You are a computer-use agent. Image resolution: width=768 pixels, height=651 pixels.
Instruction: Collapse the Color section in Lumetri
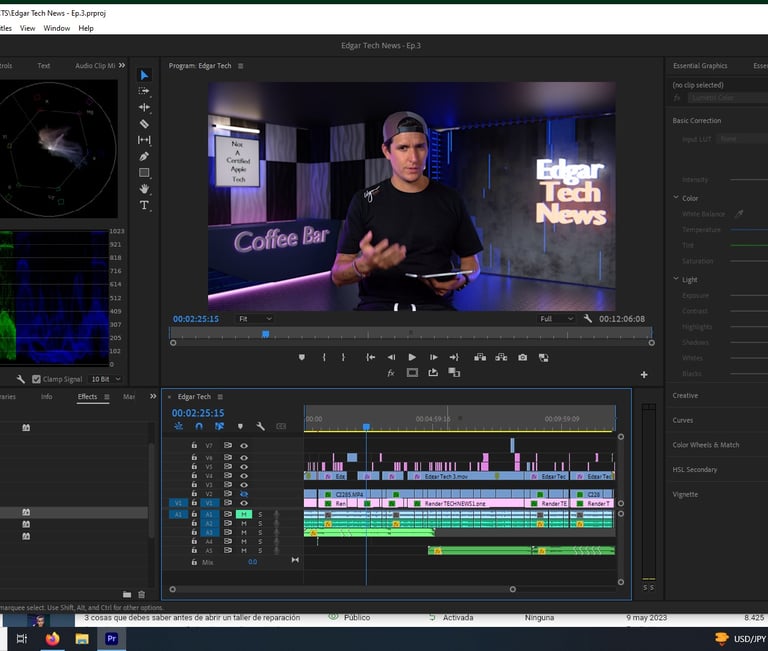(676, 198)
